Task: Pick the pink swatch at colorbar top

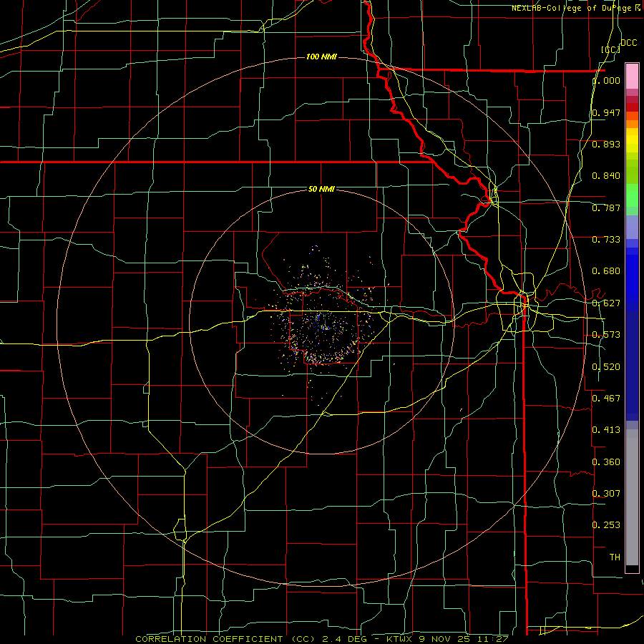Action: (632, 76)
